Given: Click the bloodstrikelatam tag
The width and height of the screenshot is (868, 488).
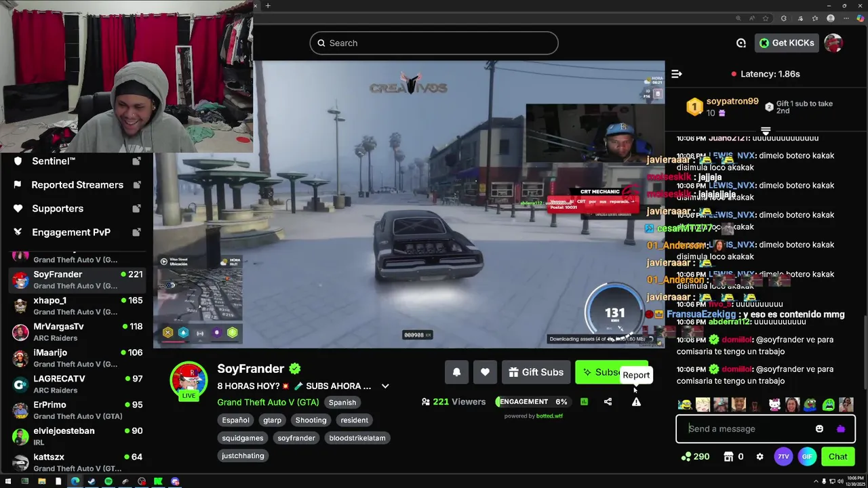Looking at the screenshot, I should pyautogui.click(x=357, y=438).
